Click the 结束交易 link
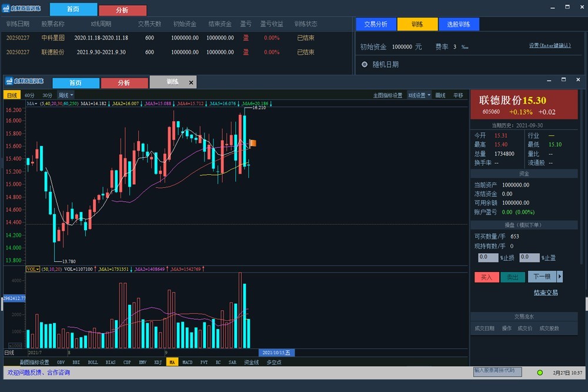 (x=546, y=293)
